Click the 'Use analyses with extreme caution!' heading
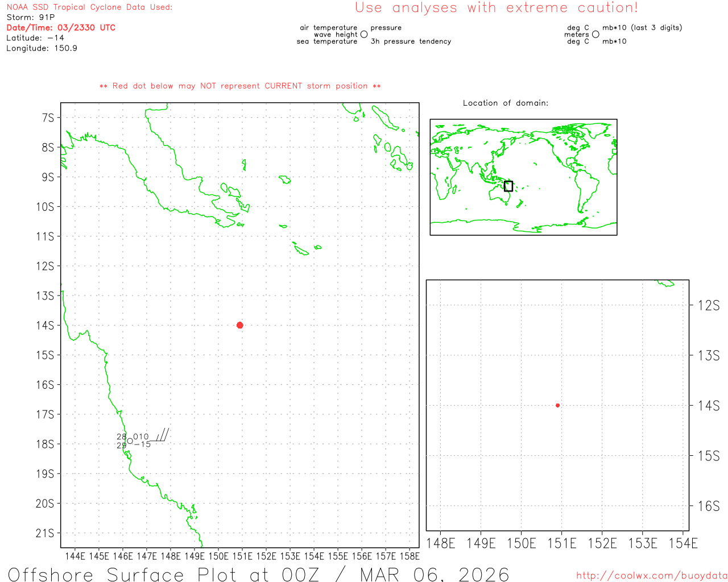Screen dimensions: 728x582 (x=496, y=8)
